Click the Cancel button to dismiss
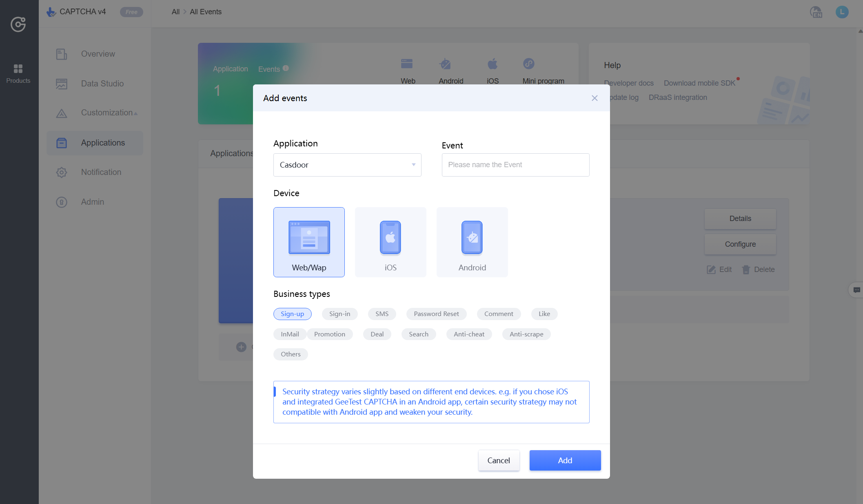The height and width of the screenshot is (504, 863). tap(499, 460)
